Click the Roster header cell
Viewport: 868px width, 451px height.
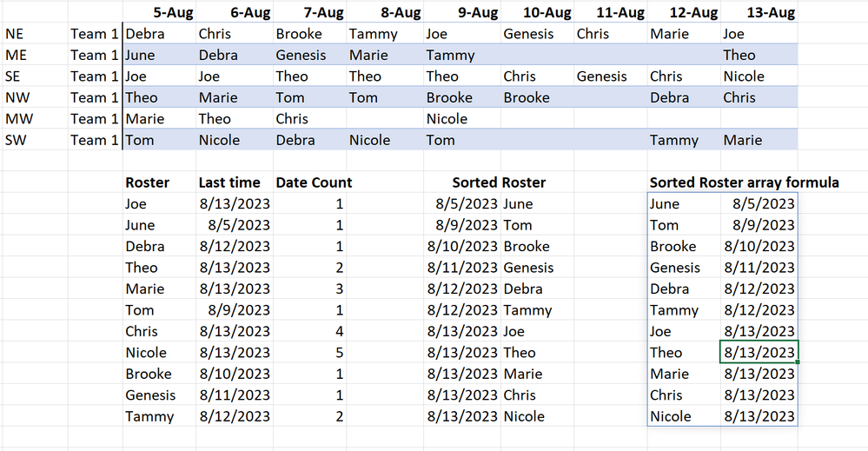tap(159, 182)
